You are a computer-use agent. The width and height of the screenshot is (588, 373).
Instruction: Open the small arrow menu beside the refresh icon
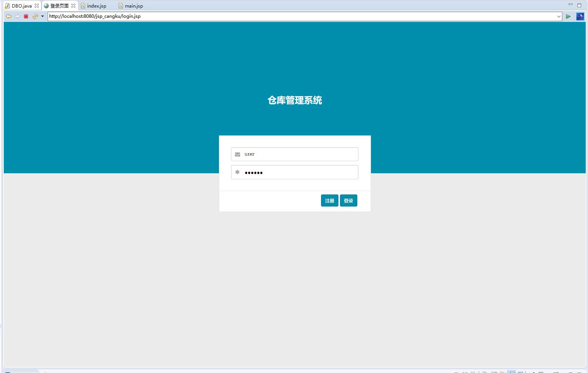(x=42, y=16)
